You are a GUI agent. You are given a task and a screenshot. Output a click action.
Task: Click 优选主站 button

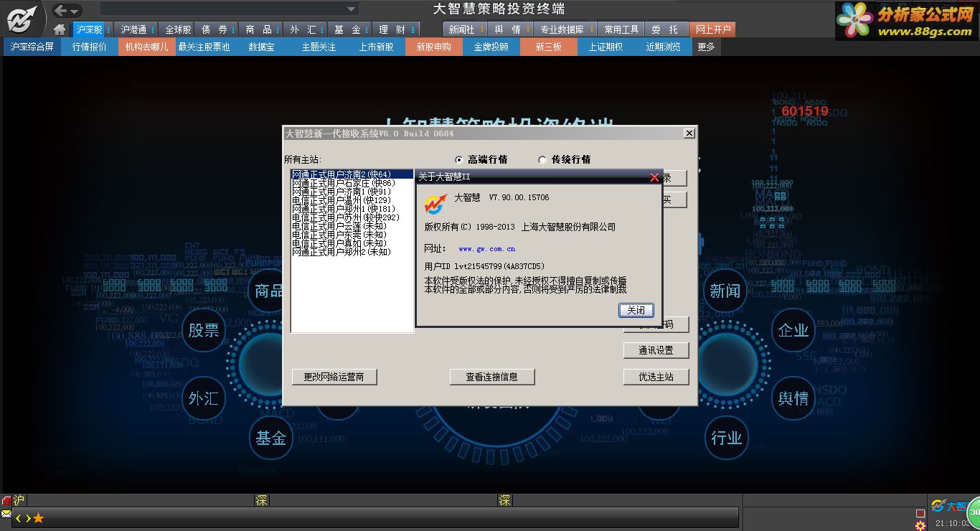click(x=656, y=377)
